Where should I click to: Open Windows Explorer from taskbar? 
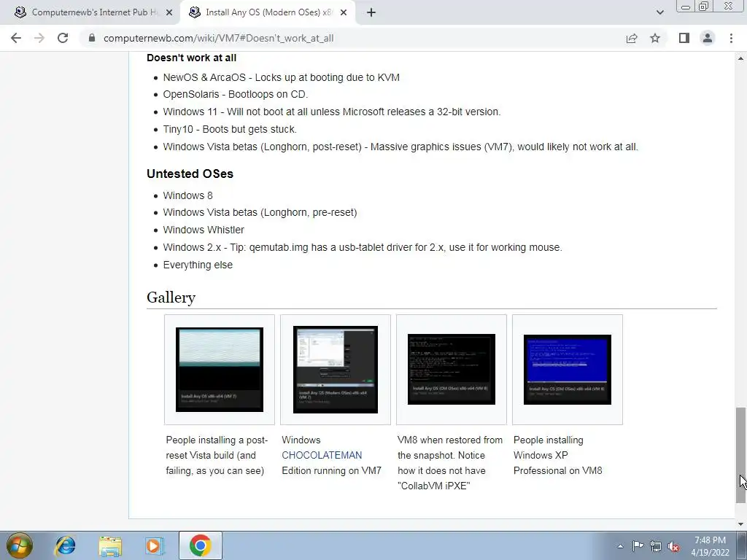[x=110, y=545]
